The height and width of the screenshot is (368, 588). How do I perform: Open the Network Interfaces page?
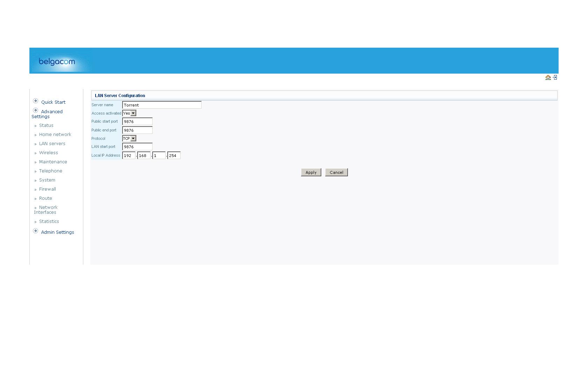46,210
